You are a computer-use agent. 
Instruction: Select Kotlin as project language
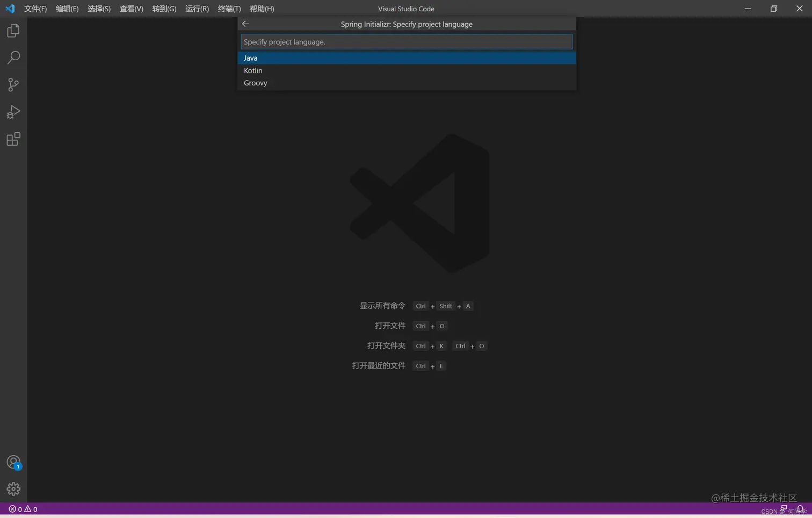pos(407,70)
